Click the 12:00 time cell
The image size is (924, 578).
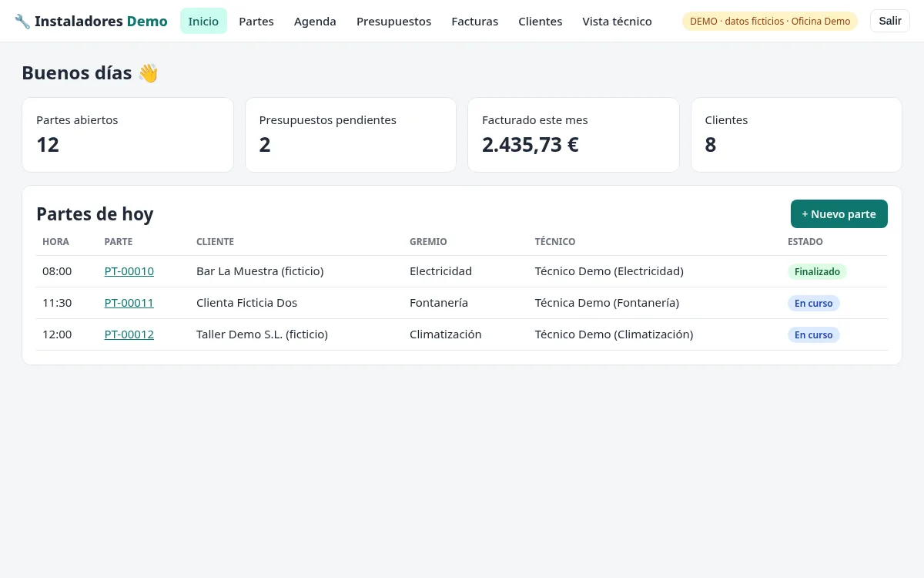pyautogui.click(x=57, y=334)
